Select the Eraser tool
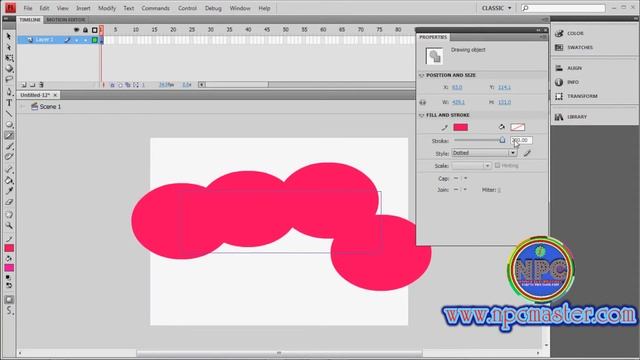The height and width of the screenshot is (360, 640). (x=9, y=202)
